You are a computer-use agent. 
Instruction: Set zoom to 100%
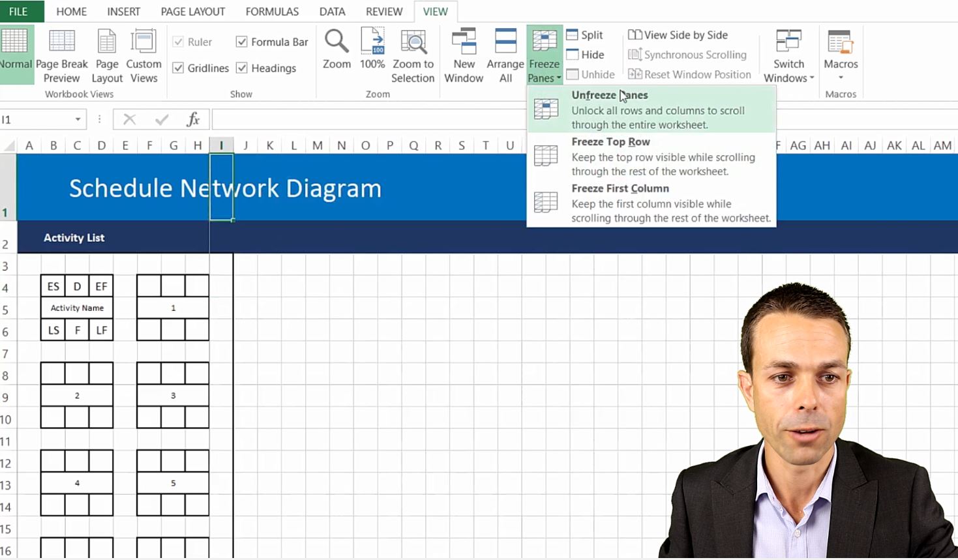(372, 50)
